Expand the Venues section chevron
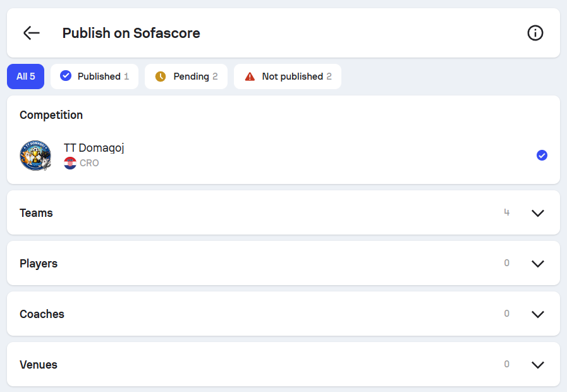 click(538, 365)
